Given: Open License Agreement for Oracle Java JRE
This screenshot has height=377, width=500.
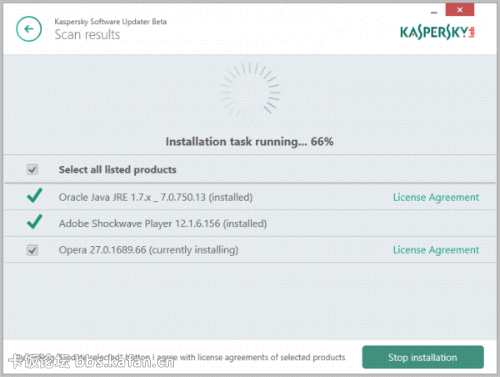Looking at the screenshot, I should [436, 197].
